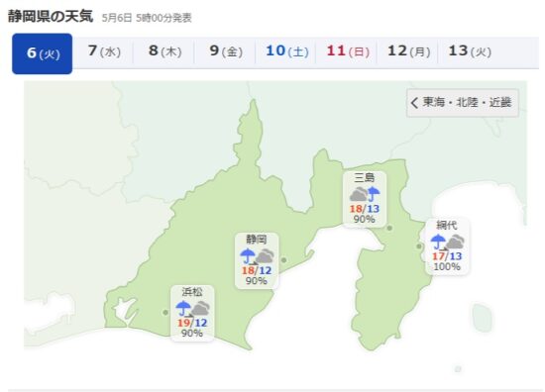Select the Sunday 11 (日) tab
The image size is (545, 392).
(x=347, y=51)
